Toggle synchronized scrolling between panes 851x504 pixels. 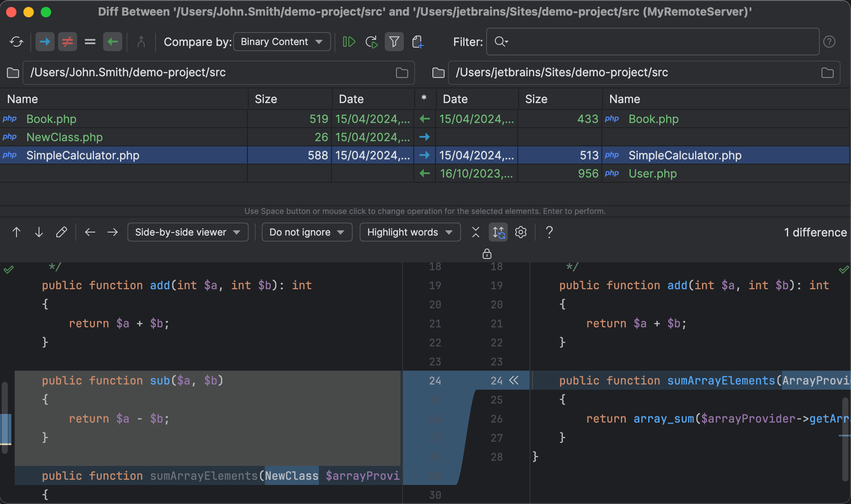pyautogui.click(x=498, y=232)
